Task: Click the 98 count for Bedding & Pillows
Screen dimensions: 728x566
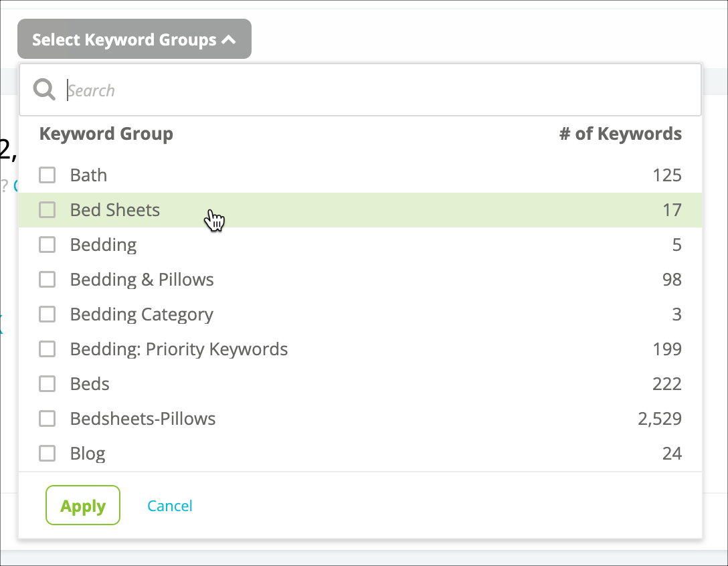Action: [672, 280]
